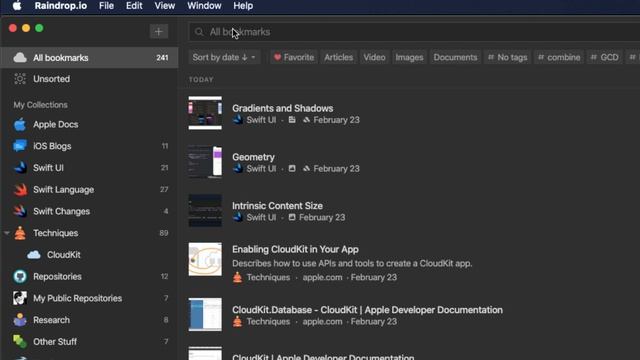Viewport: 640px width, 360px height.
Task: Click CloudKit.Database bookmark thumbnail
Action: (x=205, y=314)
